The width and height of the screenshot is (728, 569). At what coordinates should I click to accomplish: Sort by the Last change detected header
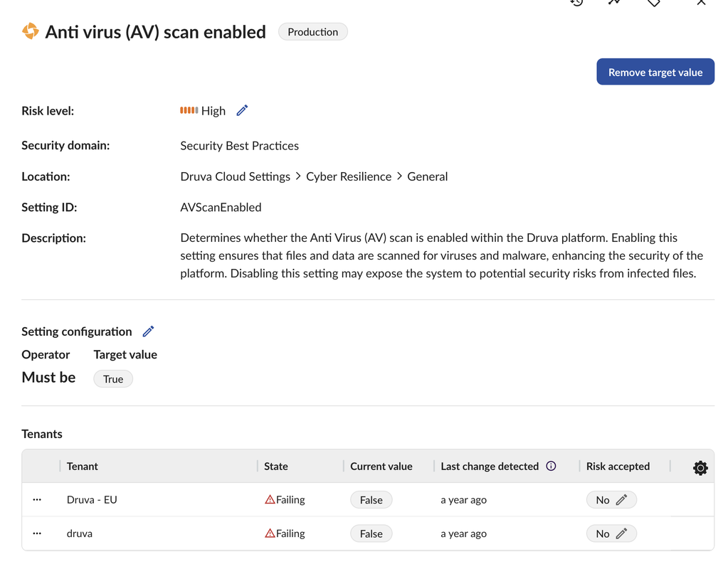click(x=490, y=466)
